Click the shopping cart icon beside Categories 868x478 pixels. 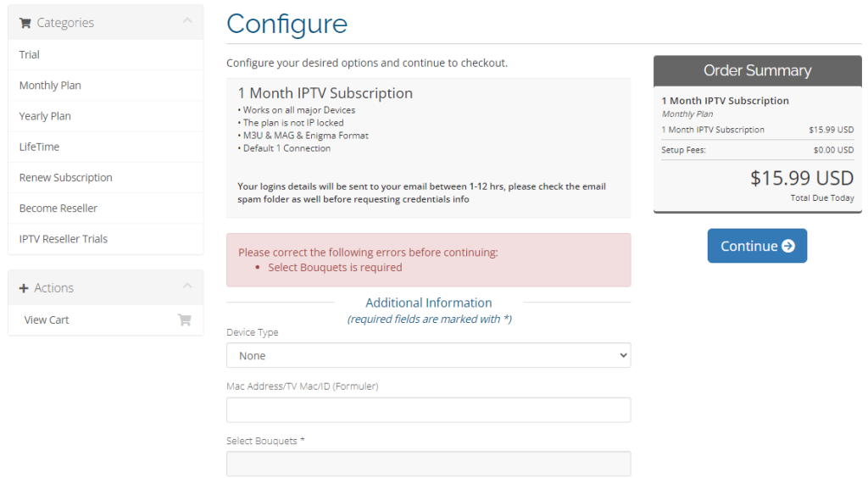tap(25, 23)
